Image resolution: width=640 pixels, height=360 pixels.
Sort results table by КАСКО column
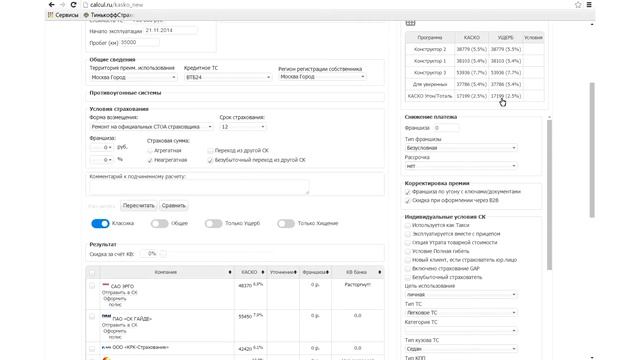tap(251, 272)
